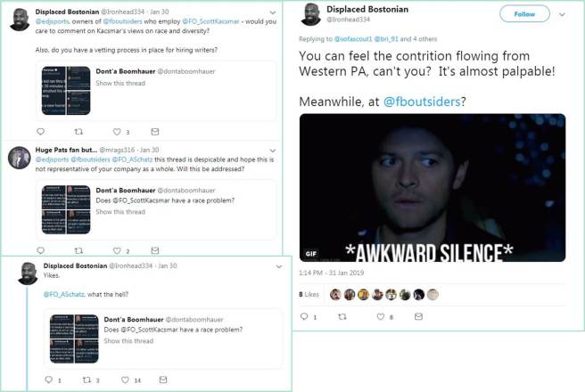Show this thread in first quoted tweet
The height and width of the screenshot is (392, 585).
point(120,83)
